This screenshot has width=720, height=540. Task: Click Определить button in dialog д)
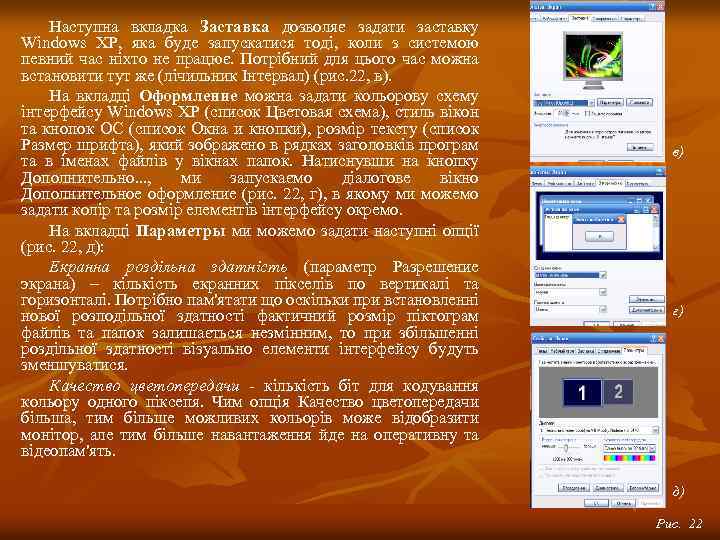coord(574,488)
